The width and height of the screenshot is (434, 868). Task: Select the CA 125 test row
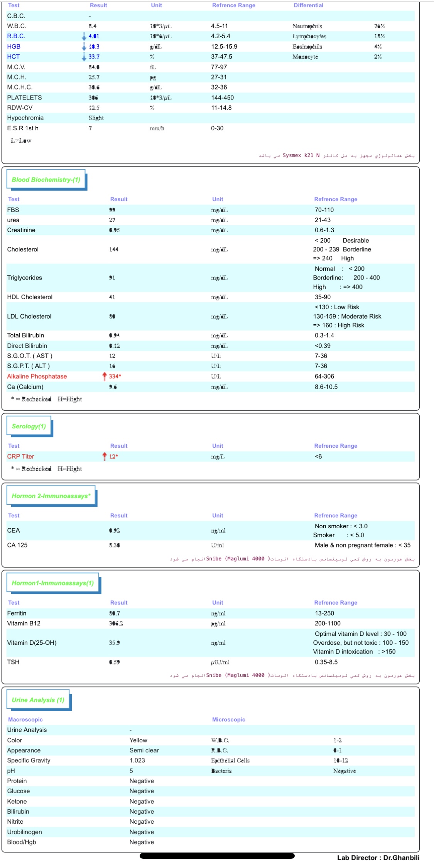[17, 545]
